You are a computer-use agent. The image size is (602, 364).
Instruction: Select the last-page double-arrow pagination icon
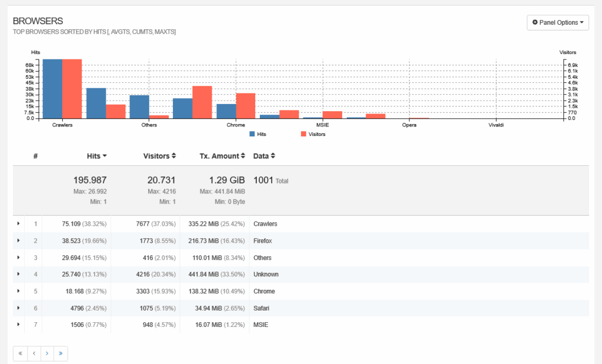point(61,353)
